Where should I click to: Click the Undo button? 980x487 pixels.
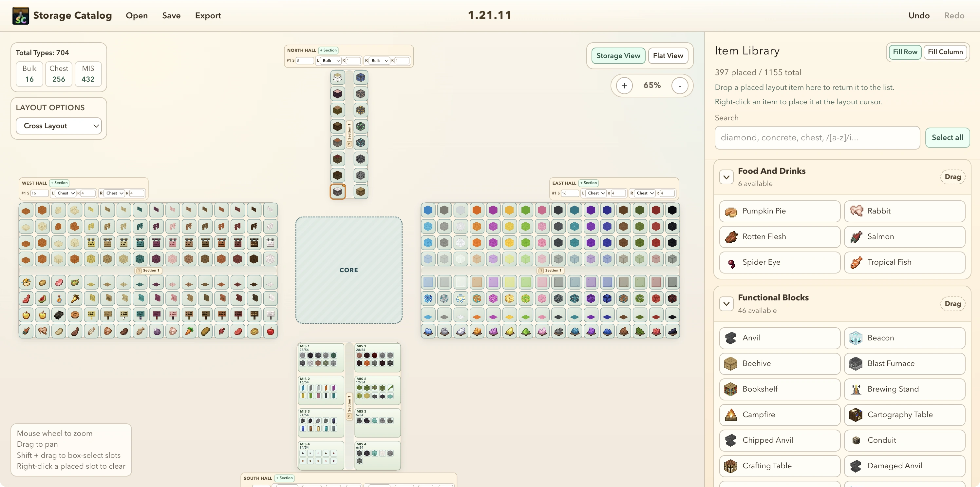click(x=919, y=16)
